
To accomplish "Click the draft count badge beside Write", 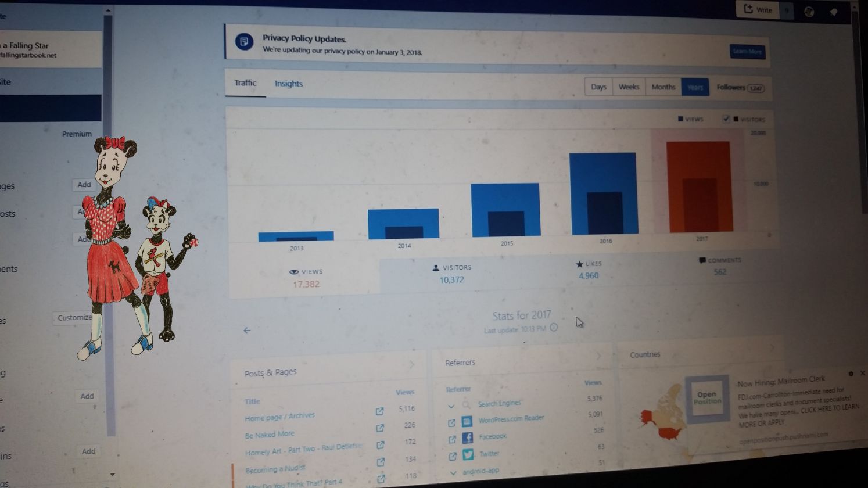I will click(x=787, y=10).
